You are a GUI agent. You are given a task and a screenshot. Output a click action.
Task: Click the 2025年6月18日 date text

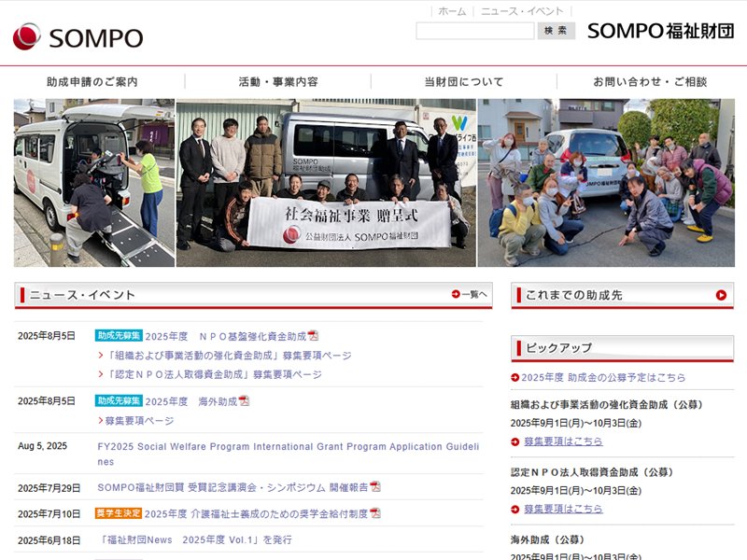[49, 540]
